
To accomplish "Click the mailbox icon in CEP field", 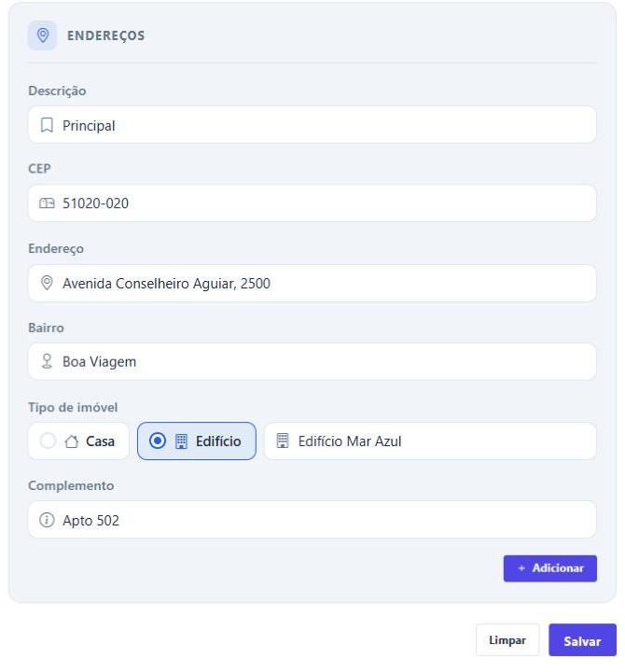I will click(47, 203).
